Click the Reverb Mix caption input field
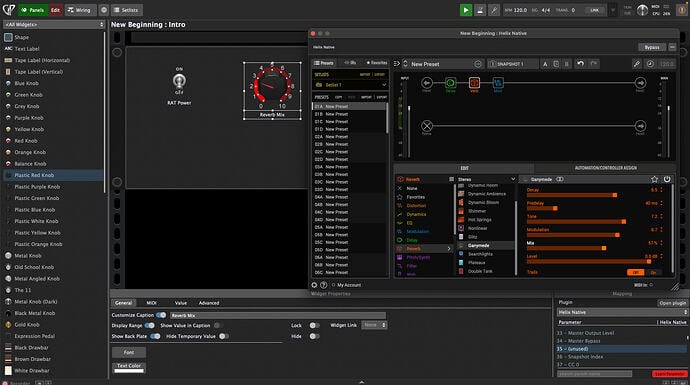Screen dimensions: 690x385 [x=277, y=315]
